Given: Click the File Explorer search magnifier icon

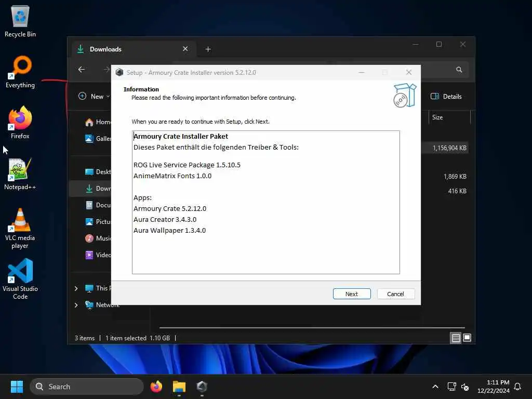Looking at the screenshot, I should point(459,70).
